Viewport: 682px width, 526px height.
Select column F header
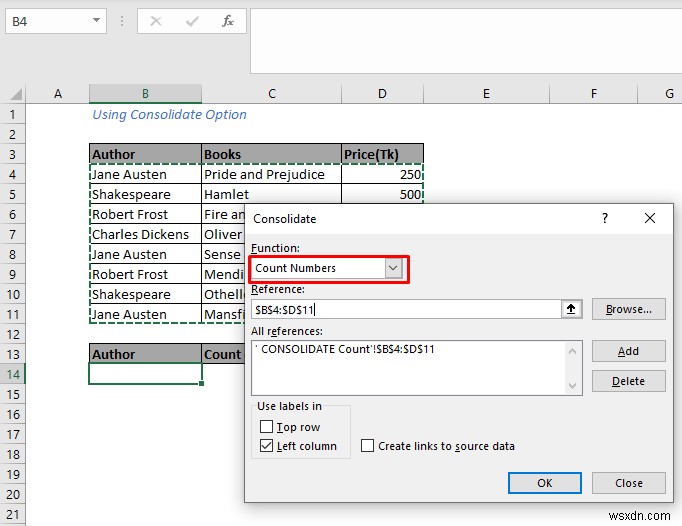tap(593, 94)
